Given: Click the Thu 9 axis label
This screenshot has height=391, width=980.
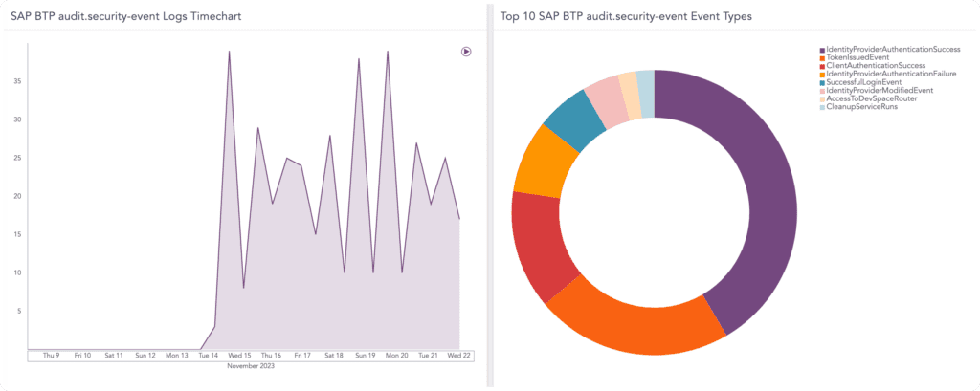Looking at the screenshot, I should tap(52, 356).
